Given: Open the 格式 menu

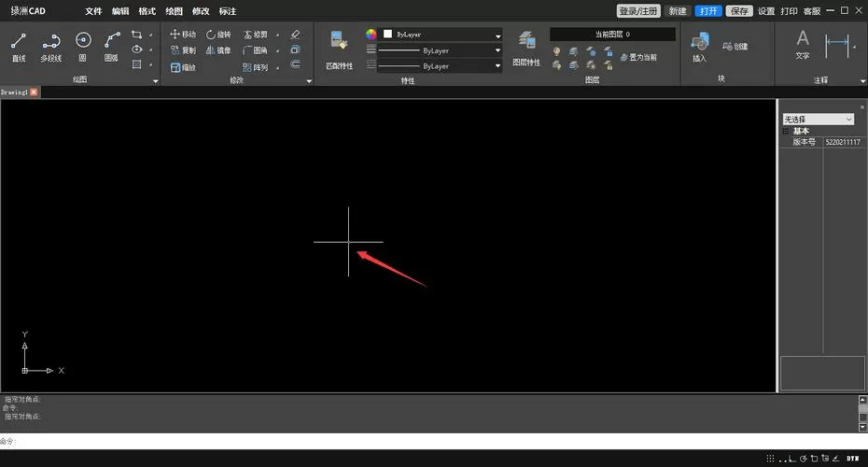Looking at the screenshot, I should pos(147,11).
